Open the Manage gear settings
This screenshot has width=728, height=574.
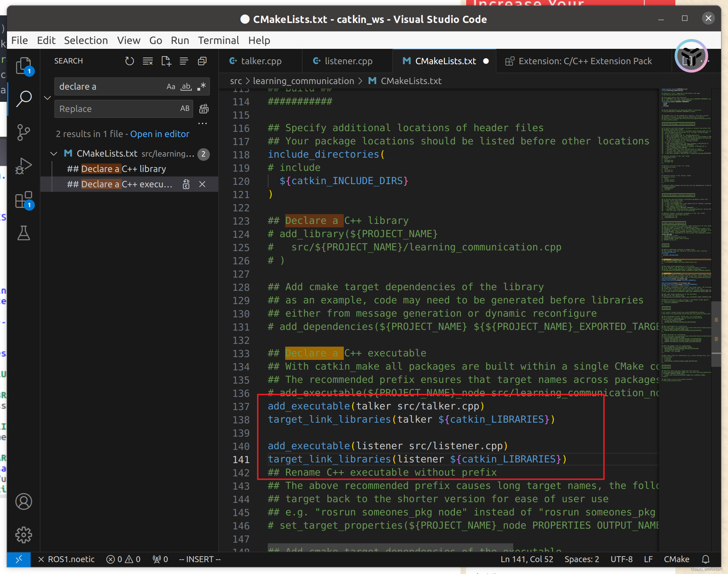coord(24,535)
